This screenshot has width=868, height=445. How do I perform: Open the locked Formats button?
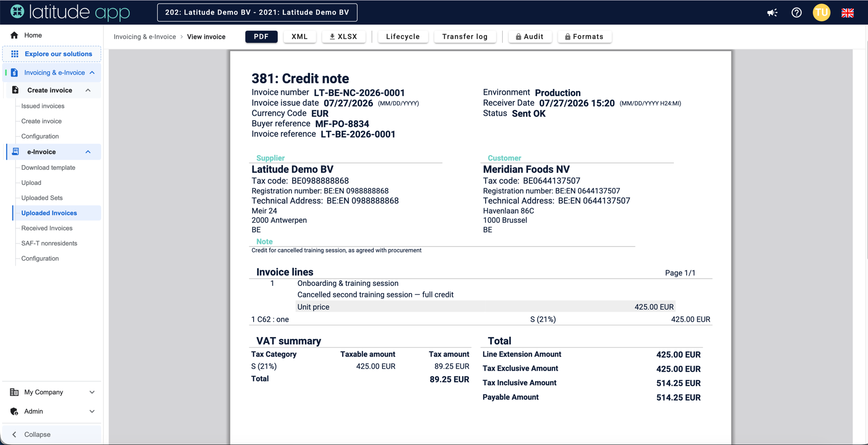tap(585, 37)
